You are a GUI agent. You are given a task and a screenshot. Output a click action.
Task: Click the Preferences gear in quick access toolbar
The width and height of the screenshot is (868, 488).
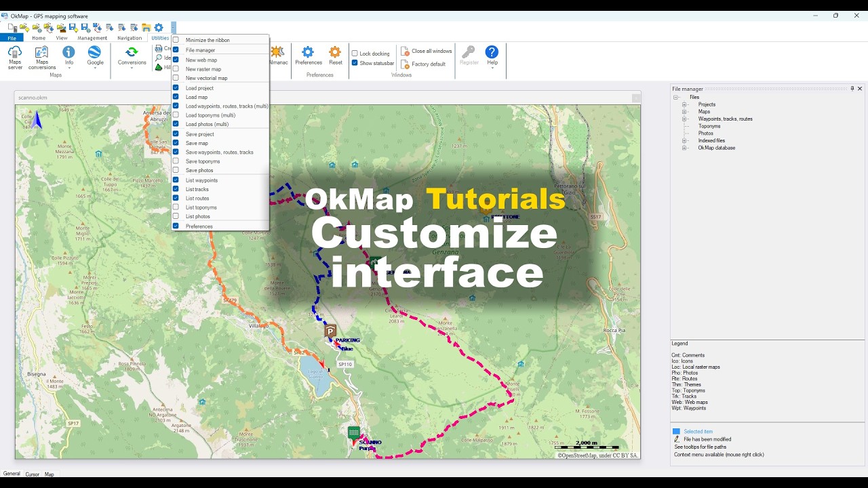(159, 28)
